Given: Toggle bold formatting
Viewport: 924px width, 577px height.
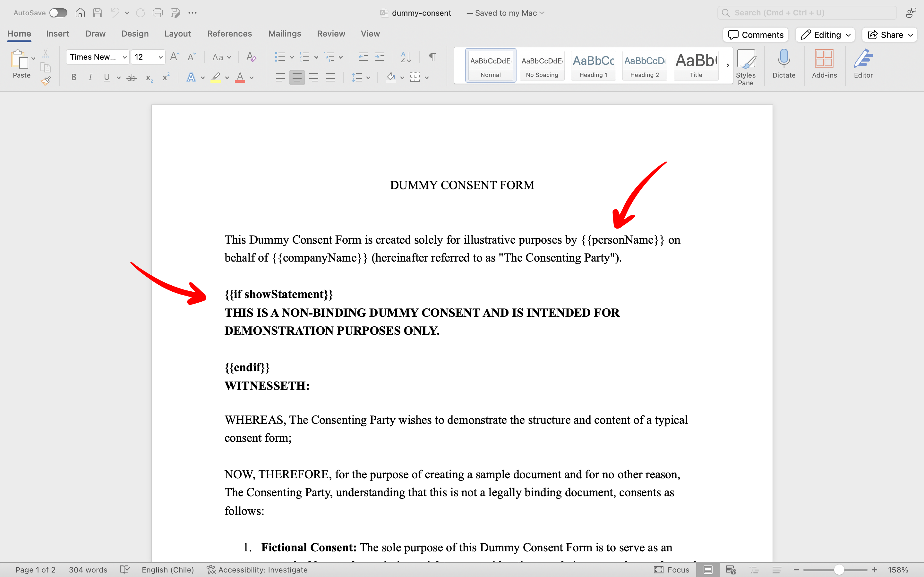Looking at the screenshot, I should pos(74,78).
